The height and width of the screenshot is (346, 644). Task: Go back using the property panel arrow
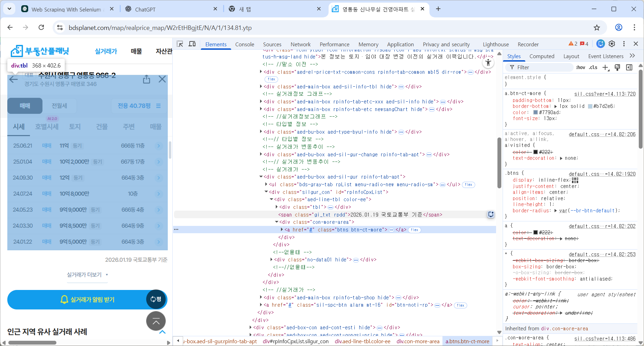(x=13, y=79)
